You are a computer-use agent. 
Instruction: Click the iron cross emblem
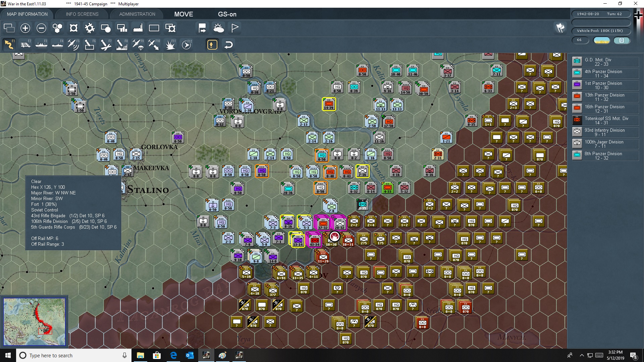point(639,15)
